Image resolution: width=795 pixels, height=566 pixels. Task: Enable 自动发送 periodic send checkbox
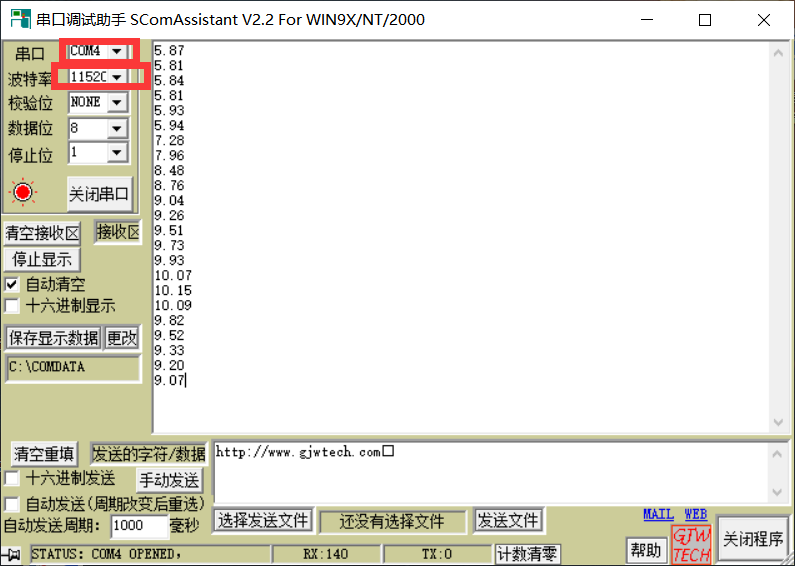coord(12,504)
